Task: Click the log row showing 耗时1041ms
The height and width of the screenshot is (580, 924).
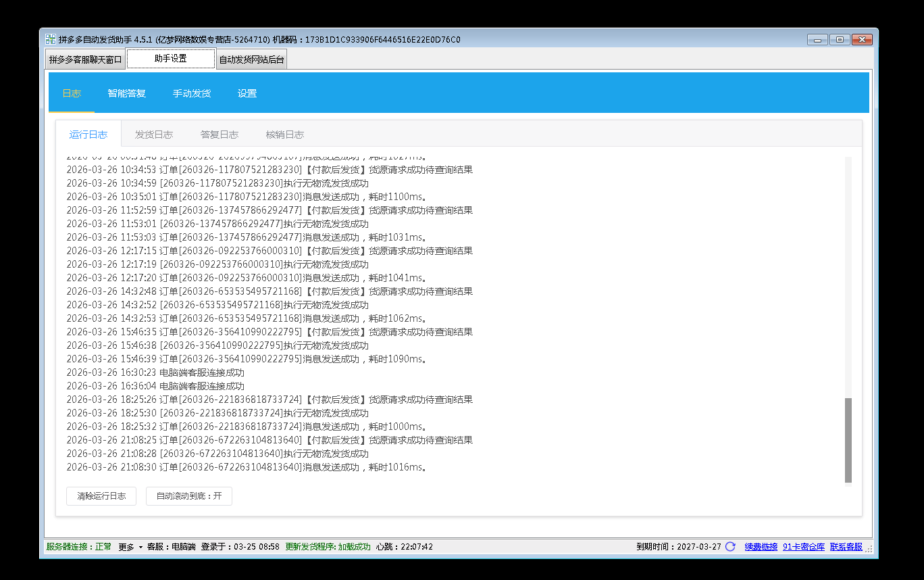Action: [x=247, y=278]
